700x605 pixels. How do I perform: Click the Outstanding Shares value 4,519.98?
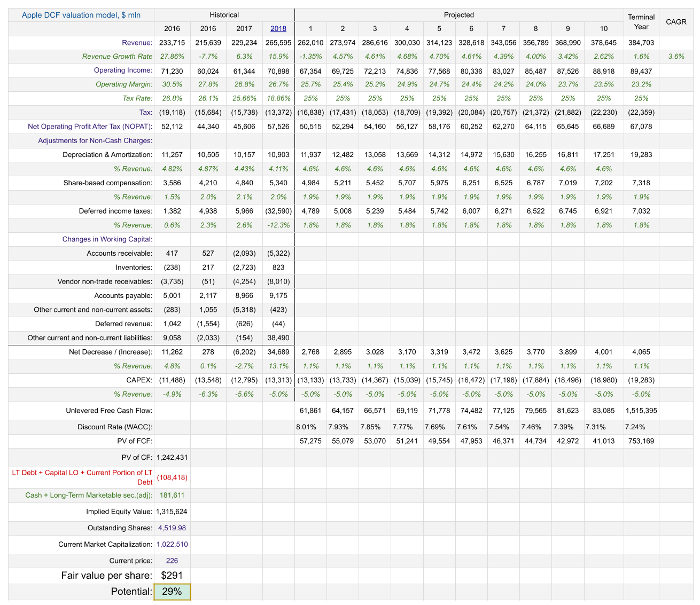point(172,528)
